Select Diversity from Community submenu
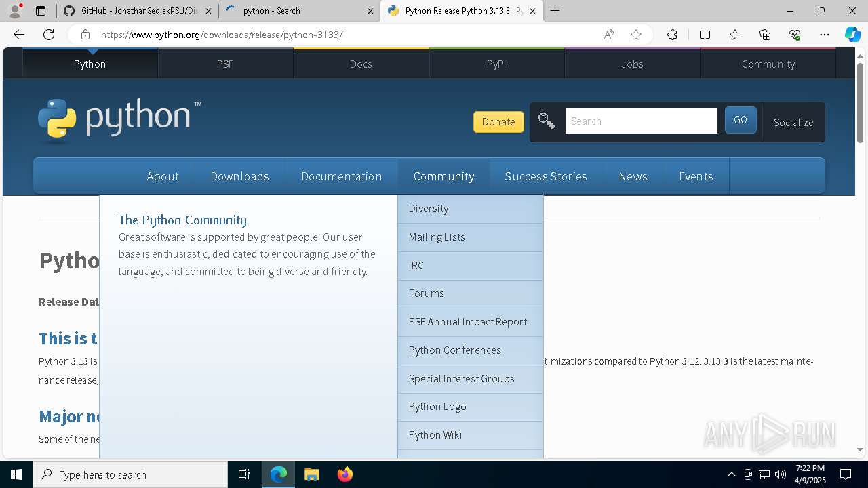This screenshot has width=868, height=488. (471, 209)
